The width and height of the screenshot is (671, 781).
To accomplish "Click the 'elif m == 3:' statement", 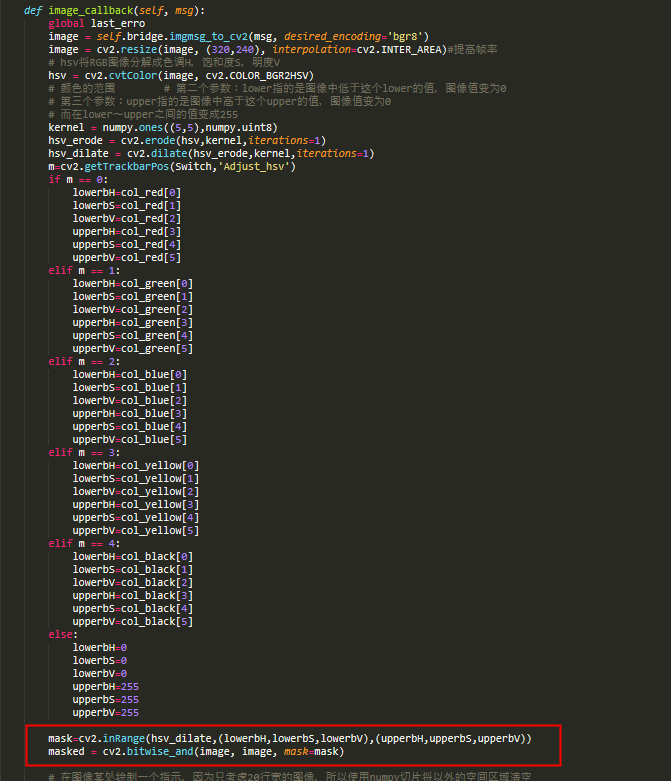I will click(x=84, y=452).
